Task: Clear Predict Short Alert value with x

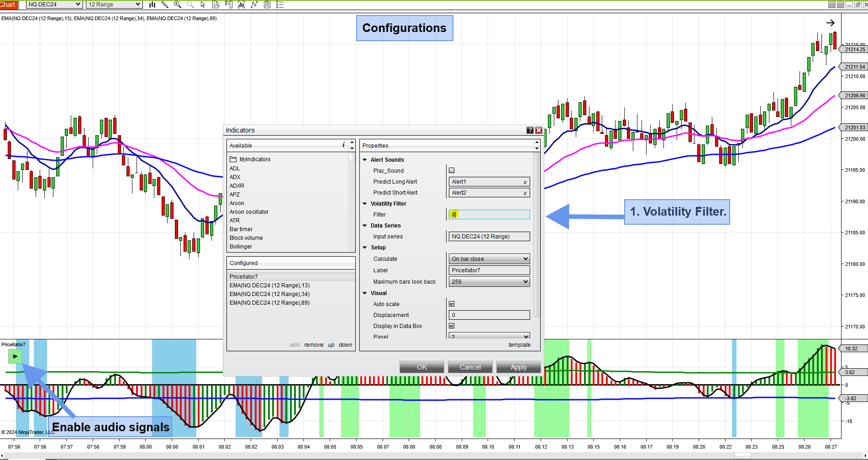Action: (525, 193)
